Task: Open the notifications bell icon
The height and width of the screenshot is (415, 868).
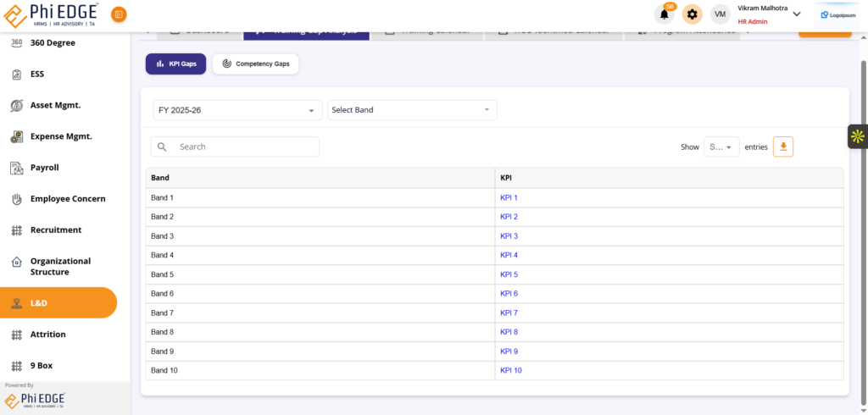Action: (665, 14)
